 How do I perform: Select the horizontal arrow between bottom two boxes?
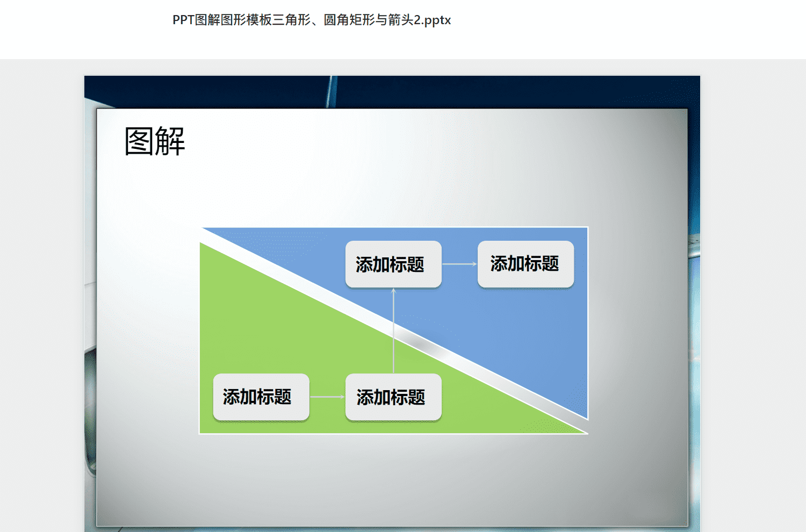tap(327, 397)
